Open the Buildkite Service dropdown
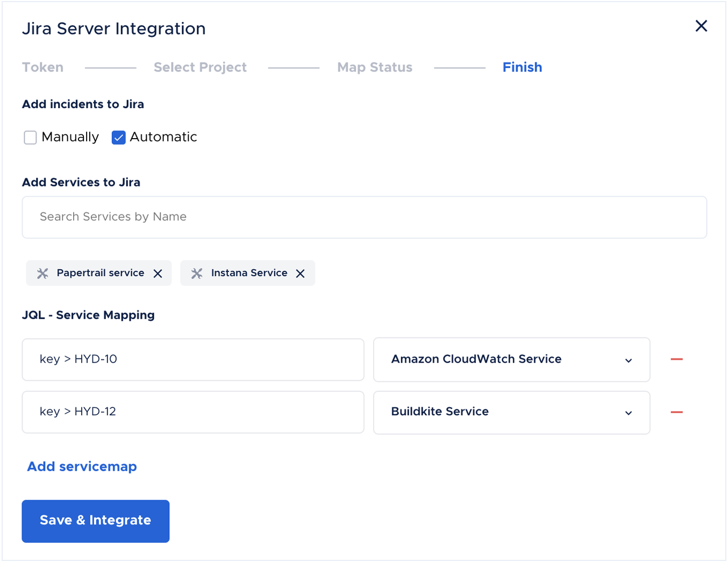This screenshot has width=728, height=562. click(x=628, y=413)
